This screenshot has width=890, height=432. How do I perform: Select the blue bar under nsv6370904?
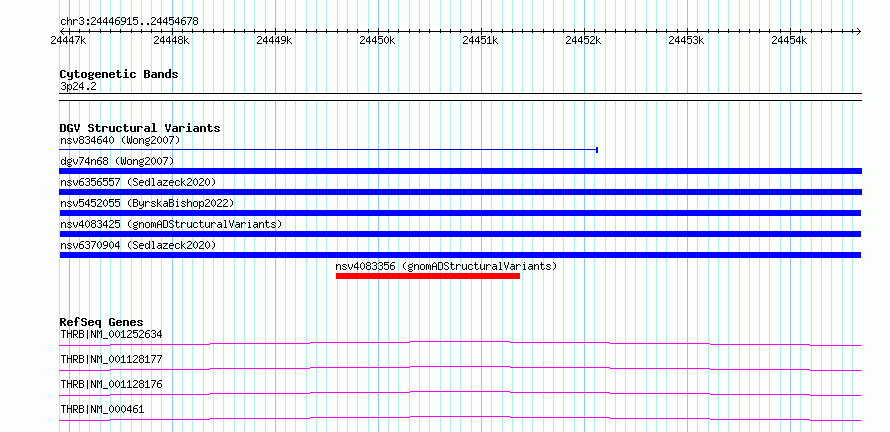(x=460, y=255)
